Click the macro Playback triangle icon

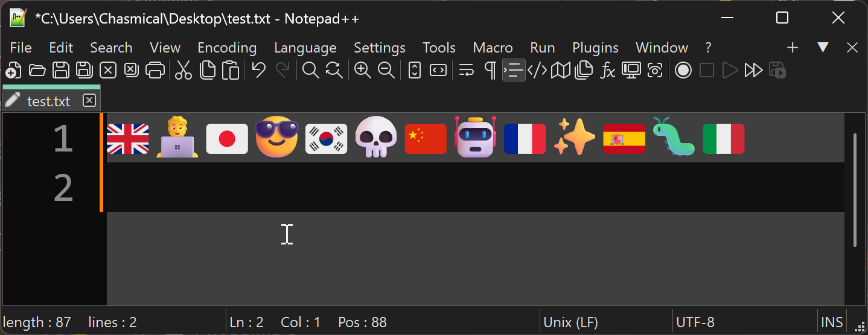(730, 71)
